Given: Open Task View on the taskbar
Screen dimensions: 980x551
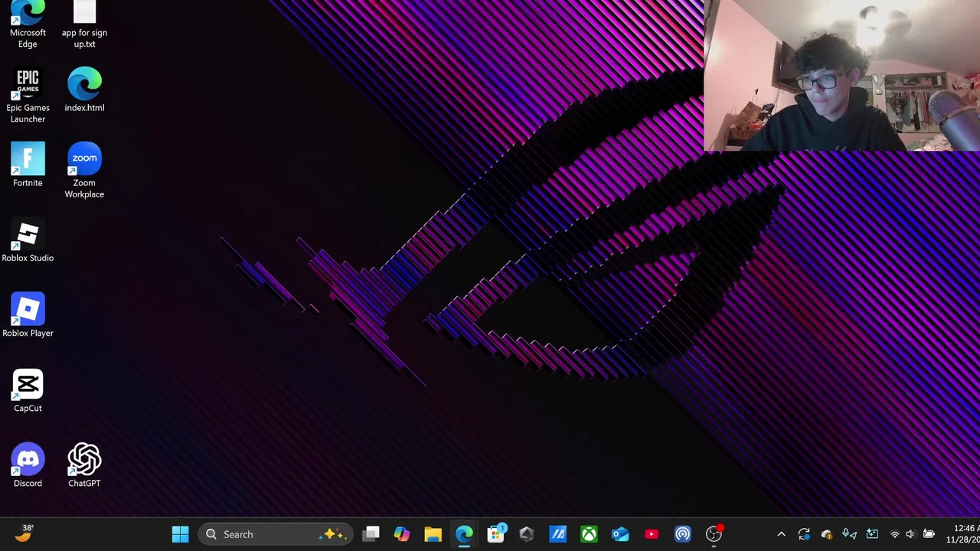Looking at the screenshot, I should (x=371, y=534).
